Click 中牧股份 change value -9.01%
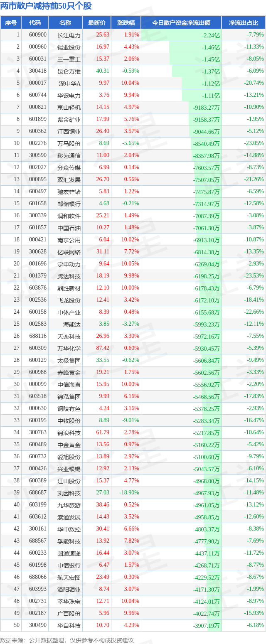 tap(131, 420)
